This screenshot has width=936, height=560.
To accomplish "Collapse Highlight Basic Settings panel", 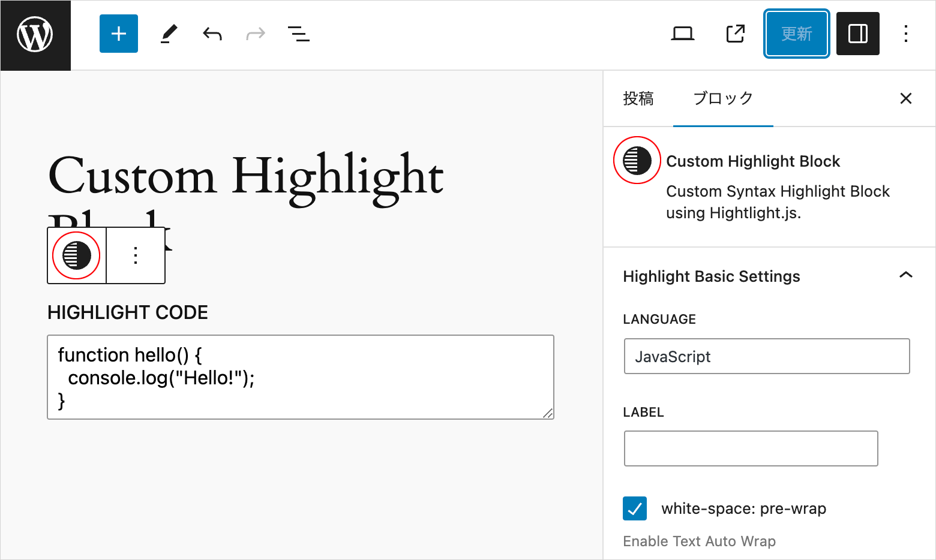I will click(905, 276).
